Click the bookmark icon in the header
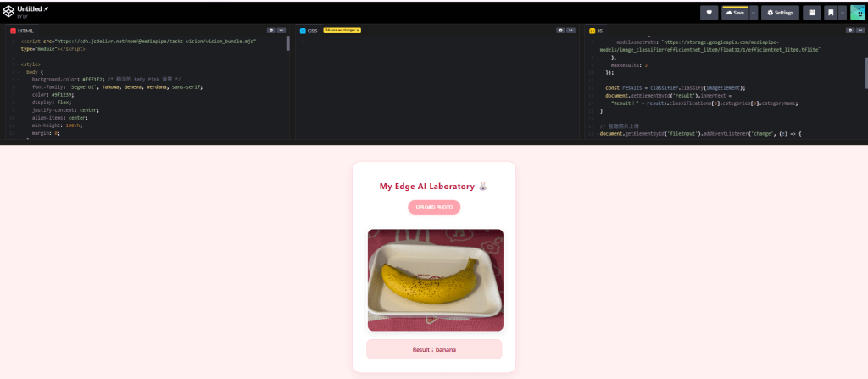Screen dimensions: 868x379 pos(832,13)
